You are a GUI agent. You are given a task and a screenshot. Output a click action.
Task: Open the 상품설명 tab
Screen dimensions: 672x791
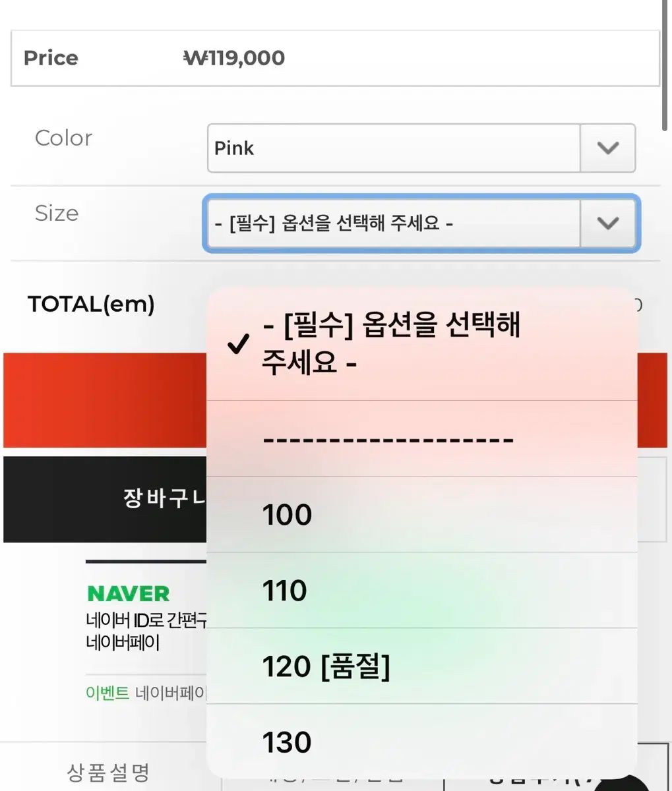coord(108,771)
